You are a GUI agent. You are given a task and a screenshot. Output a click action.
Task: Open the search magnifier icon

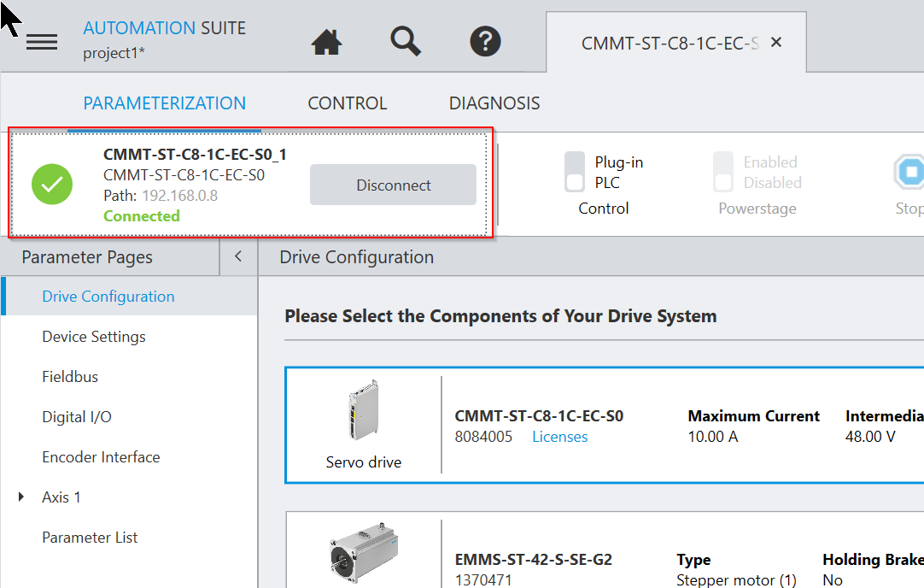point(406,41)
